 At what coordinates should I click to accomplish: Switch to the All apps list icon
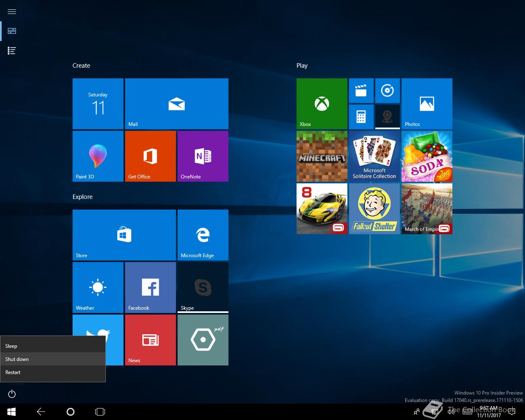(x=12, y=51)
